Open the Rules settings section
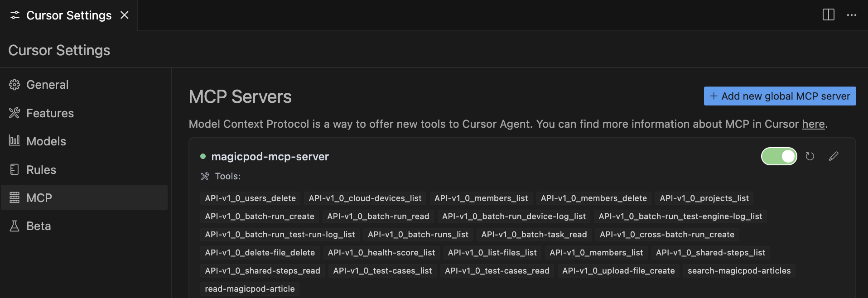The image size is (868, 298). [84, 170]
